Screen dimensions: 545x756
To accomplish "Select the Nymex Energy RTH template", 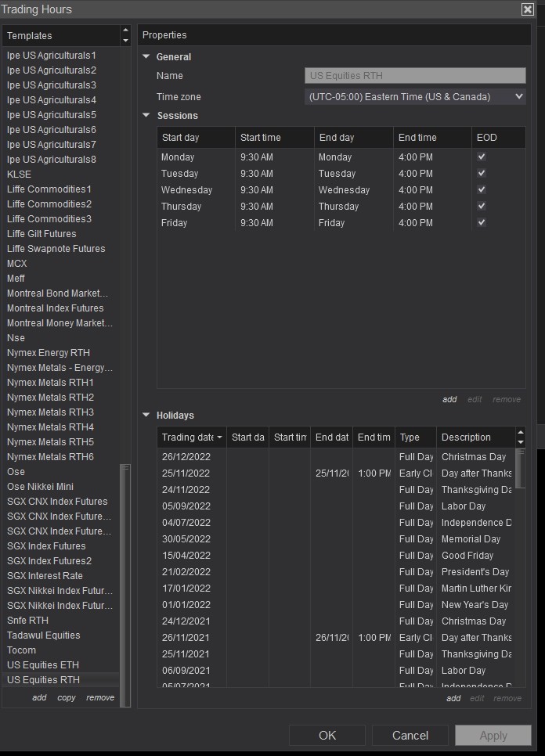I will [x=61, y=352].
